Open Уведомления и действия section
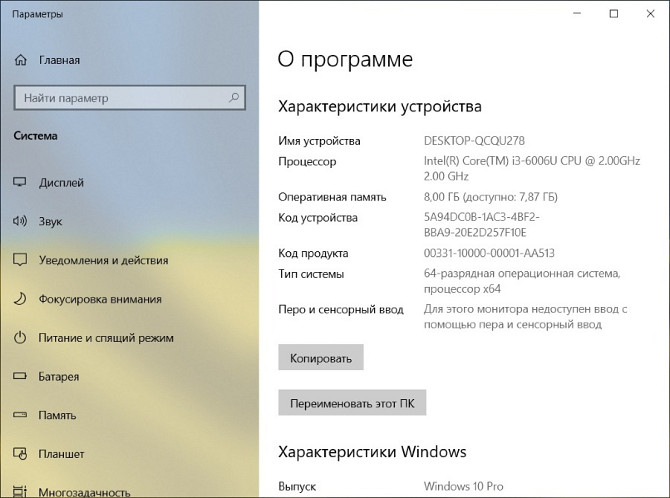The height and width of the screenshot is (498, 670). (x=103, y=260)
